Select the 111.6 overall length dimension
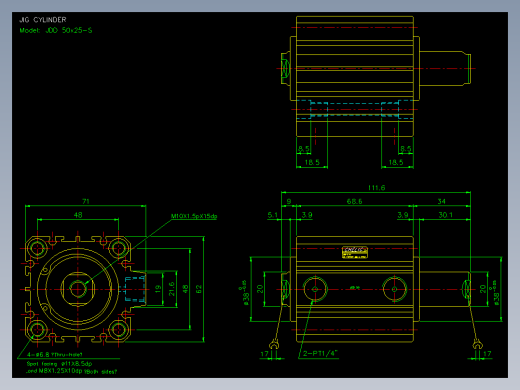 coord(376,188)
